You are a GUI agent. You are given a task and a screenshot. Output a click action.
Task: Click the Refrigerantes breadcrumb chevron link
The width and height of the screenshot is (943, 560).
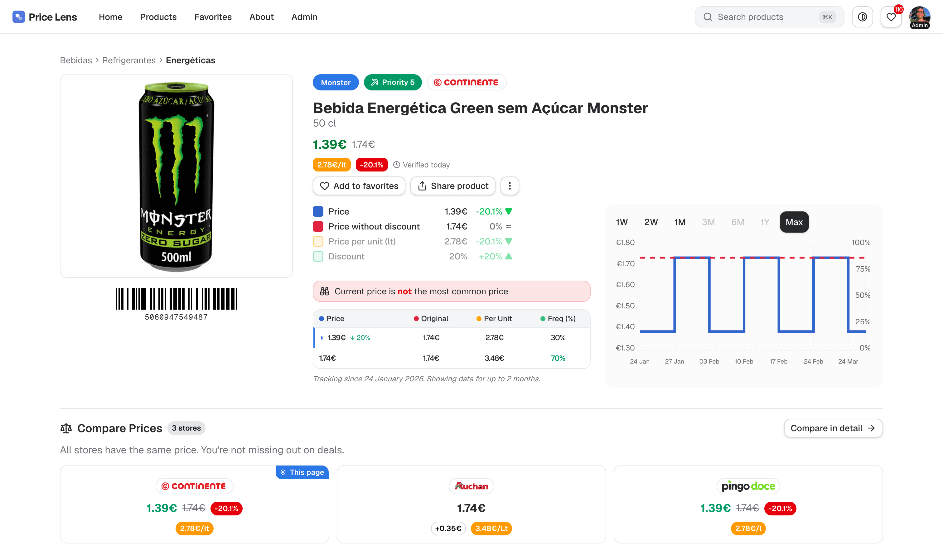tap(129, 60)
